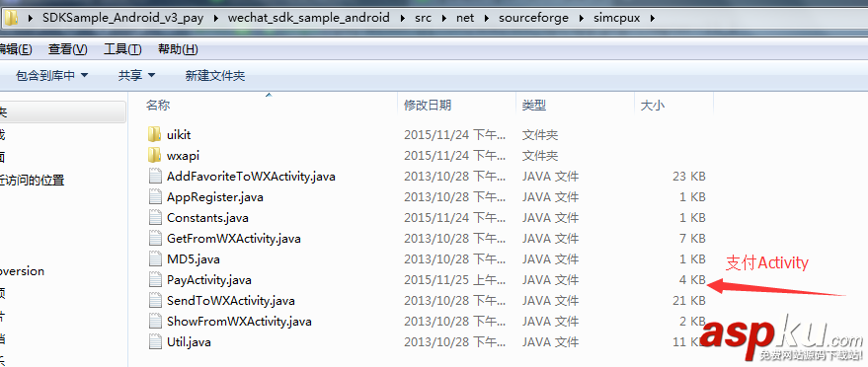The width and height of the screenshot is (868, 367).
Task: Select GetFromWXActivity.java file icon
Action: [x=155, y=238]
